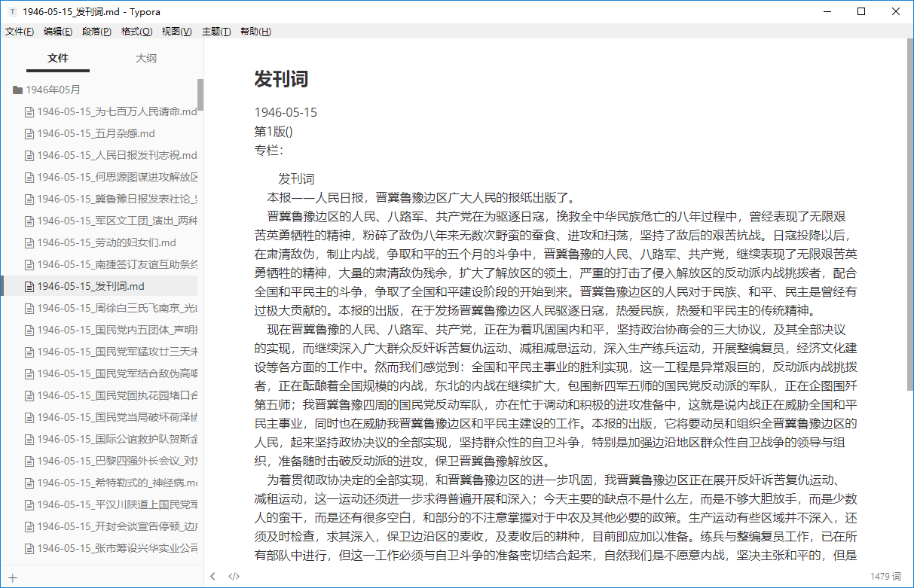This screenshot has width=914, height=588.
Task: Open the 帮助(H) menu
Action: 255,32
